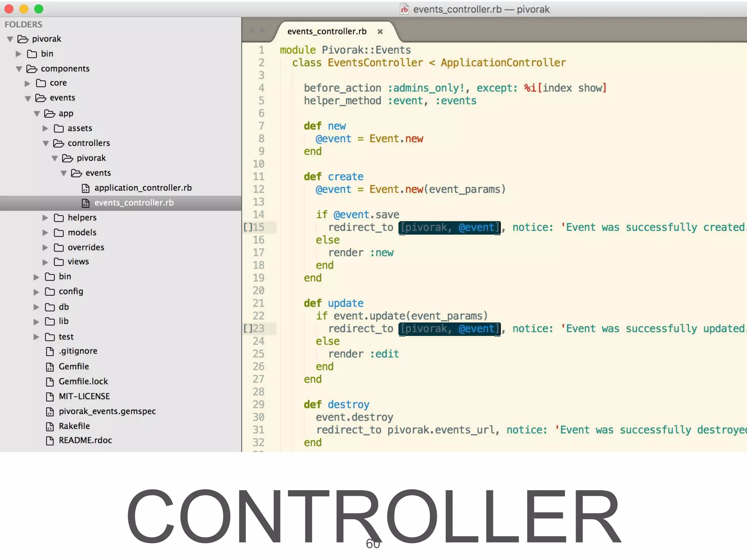Image resolution: width=747 pixels, height=560 pixels.
Task: Expand the helpers folder arrow
Action: (x=45, y=218)
